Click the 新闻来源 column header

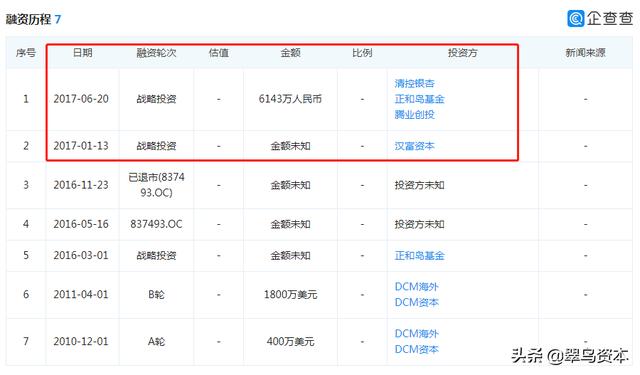pos(585,53)
